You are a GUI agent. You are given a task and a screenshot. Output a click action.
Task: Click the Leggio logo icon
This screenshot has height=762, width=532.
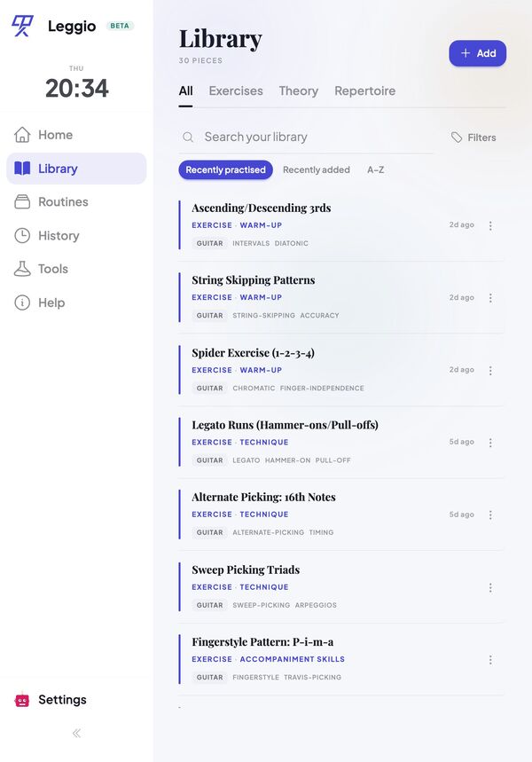(23, 26)
